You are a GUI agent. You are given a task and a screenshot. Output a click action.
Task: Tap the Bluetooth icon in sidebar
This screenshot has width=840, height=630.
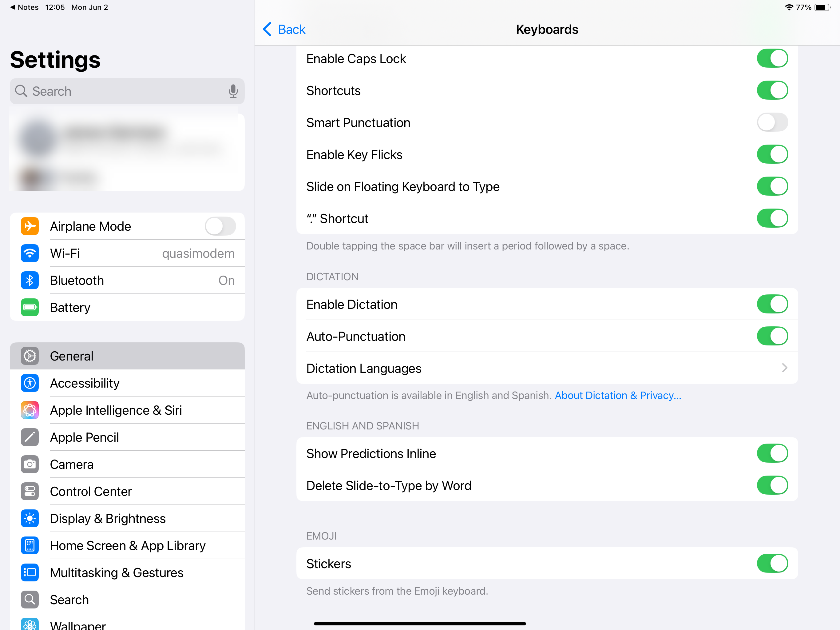(x=30, y=281)
